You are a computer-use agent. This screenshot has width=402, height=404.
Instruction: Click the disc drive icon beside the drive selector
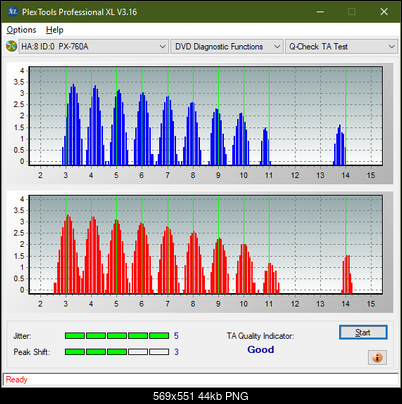tap(12, 46)
